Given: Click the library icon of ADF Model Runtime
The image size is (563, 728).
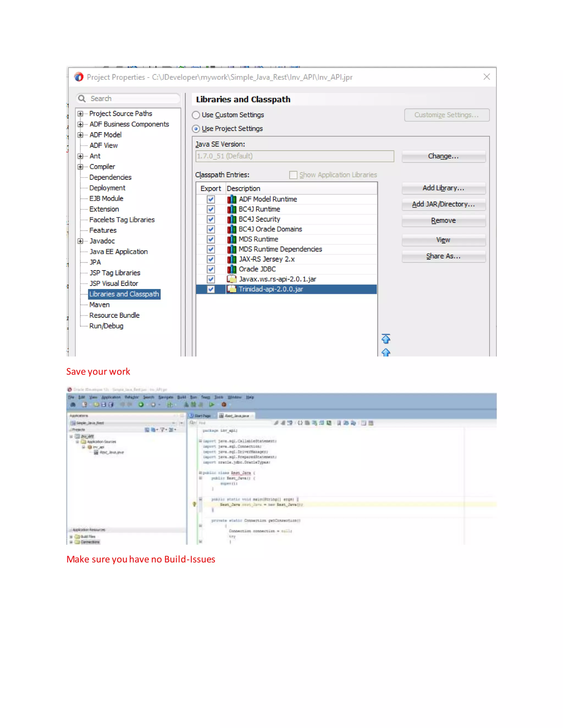Looking at the screenshot, I should [x=231, y=199].
